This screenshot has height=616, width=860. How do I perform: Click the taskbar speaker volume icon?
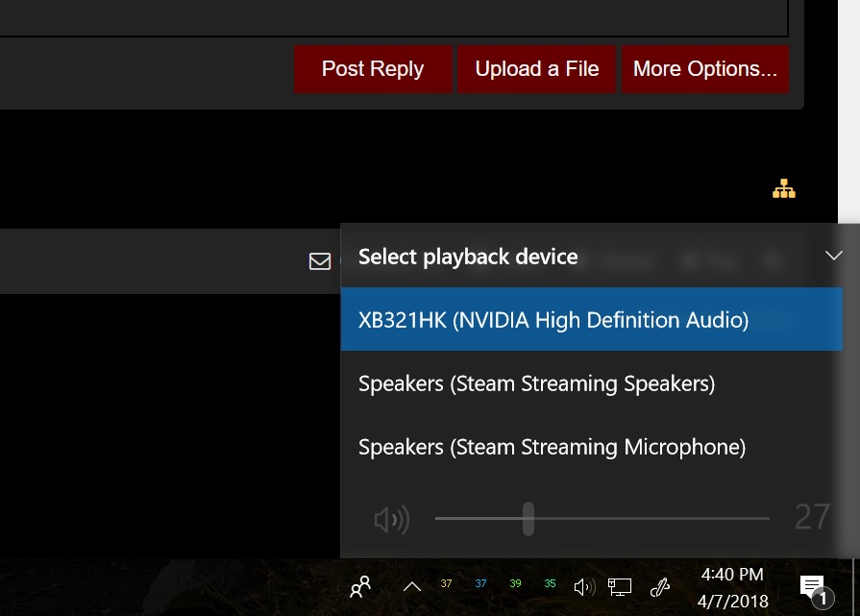pyautogui.click(x=584, y=587)
